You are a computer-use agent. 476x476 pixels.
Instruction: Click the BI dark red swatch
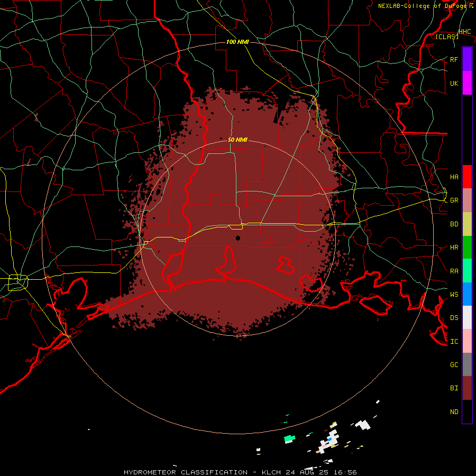pyautogui.click(x=467, y=388)
